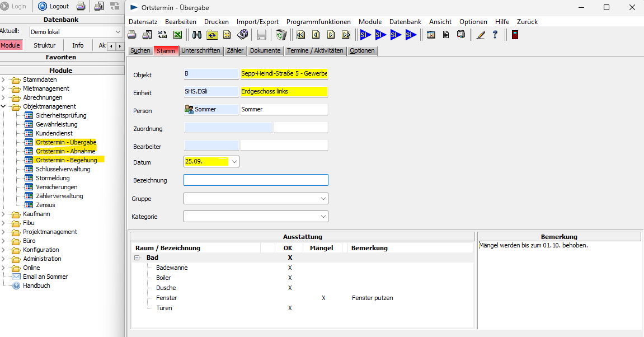644x337 pixels.
Task: Open the Programmfunktionen menu
Action: (318, 21)
